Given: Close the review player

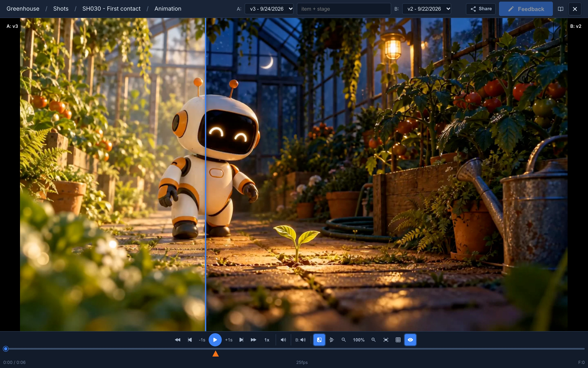Looking at the screenshot, I should point(575,9).
